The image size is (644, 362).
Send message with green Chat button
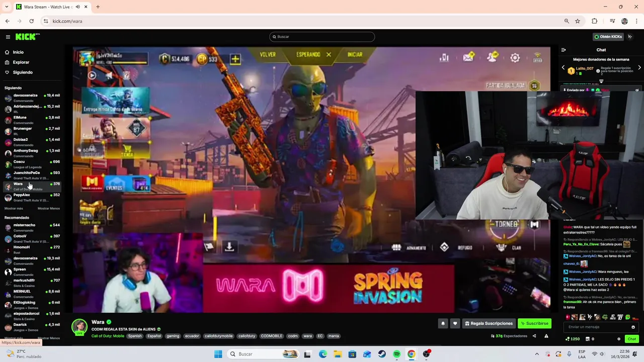632,339
